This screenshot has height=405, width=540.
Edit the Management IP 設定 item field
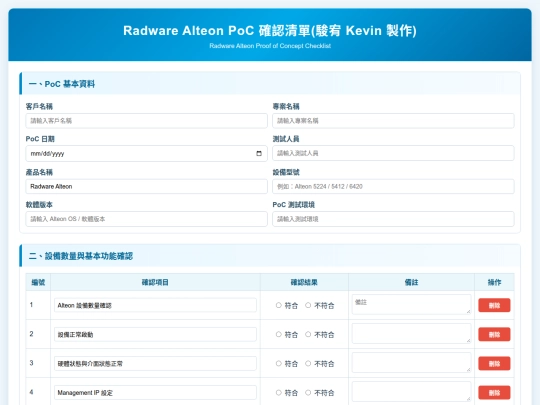click(155, 393)
